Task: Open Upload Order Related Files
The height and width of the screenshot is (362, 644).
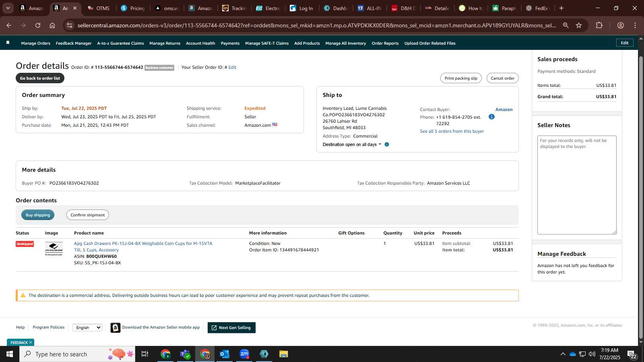Action: (x=430, y=43)
